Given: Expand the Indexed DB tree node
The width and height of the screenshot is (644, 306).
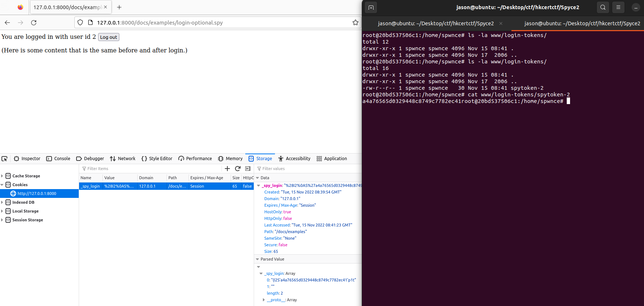Looking at the screenshot, I should (x=2, y=202).
